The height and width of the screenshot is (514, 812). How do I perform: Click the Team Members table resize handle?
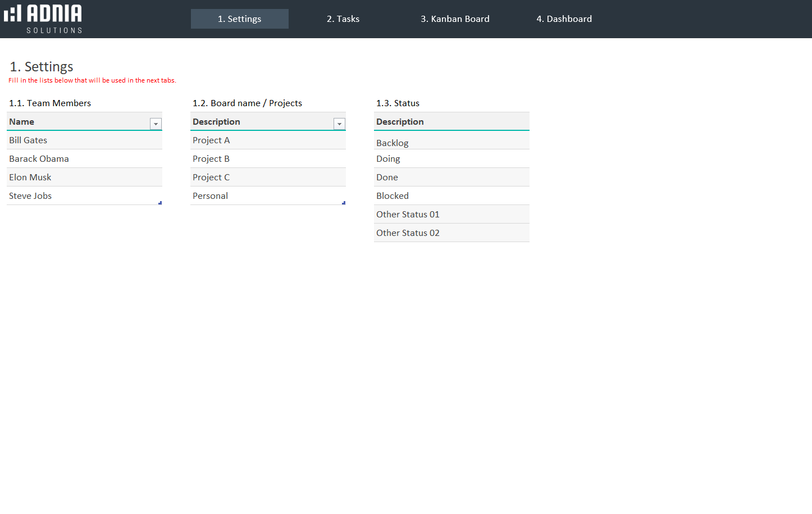(x=160, y=203)
